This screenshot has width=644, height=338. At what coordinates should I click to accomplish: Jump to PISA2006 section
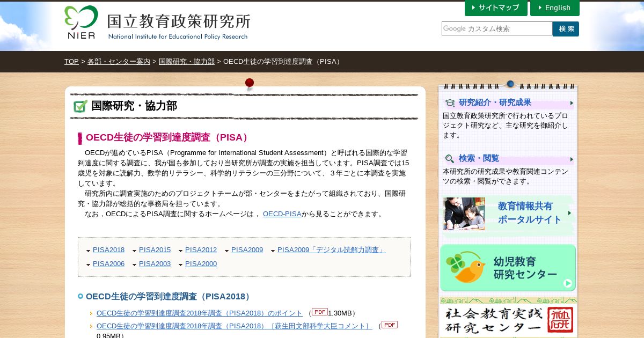click(x=108, y=263)
